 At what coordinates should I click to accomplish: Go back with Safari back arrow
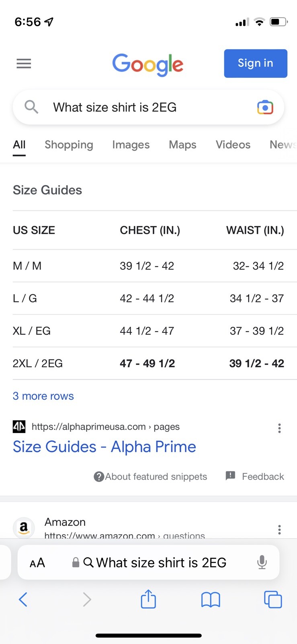[x=23, y=599]
